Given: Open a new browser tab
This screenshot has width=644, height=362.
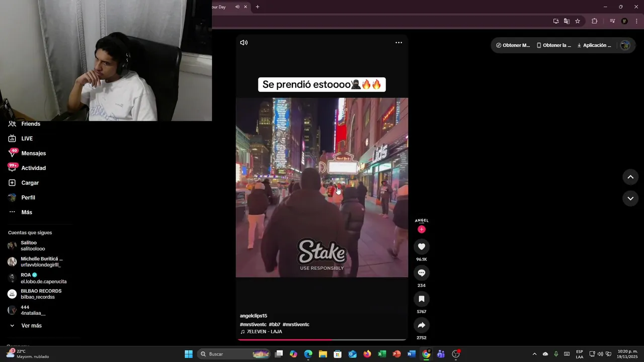Looking at the screenshot, I should click(258, 7).
